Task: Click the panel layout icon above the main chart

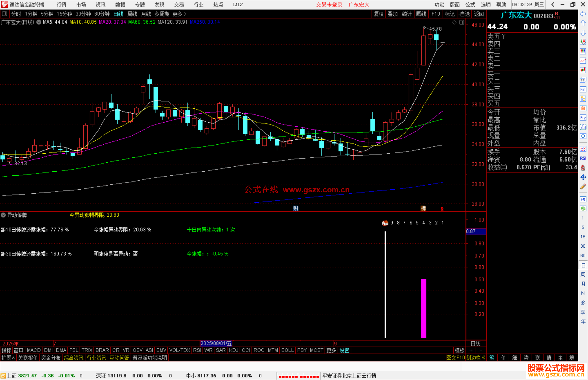Action: [x=462, y=22]
